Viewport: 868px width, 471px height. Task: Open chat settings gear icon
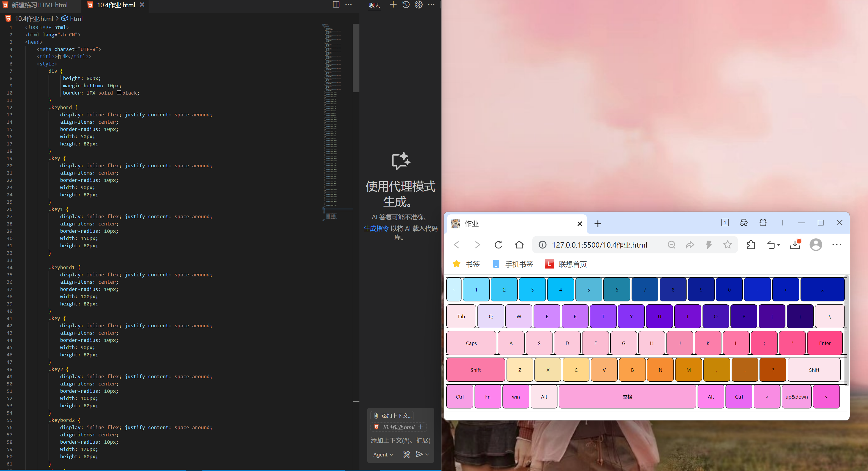click(418, 4)
